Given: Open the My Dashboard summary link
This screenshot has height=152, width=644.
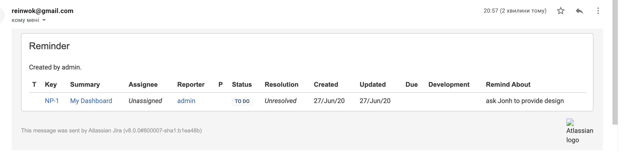Looking at the screenshot, I should coord(91,101).
